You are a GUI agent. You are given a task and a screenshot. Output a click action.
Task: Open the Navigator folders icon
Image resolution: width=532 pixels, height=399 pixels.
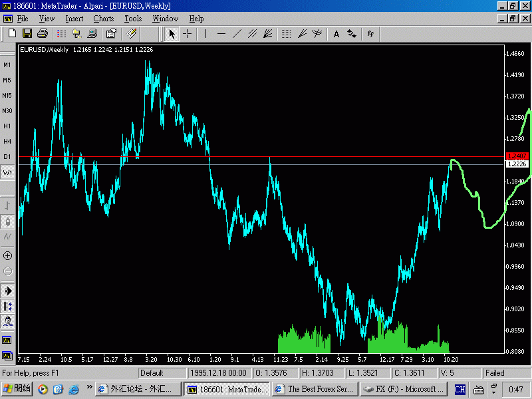point(77,34)
